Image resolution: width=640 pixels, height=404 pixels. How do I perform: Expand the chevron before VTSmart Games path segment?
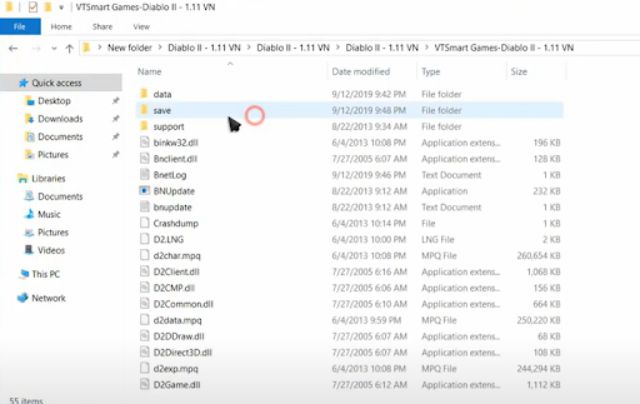427,48
